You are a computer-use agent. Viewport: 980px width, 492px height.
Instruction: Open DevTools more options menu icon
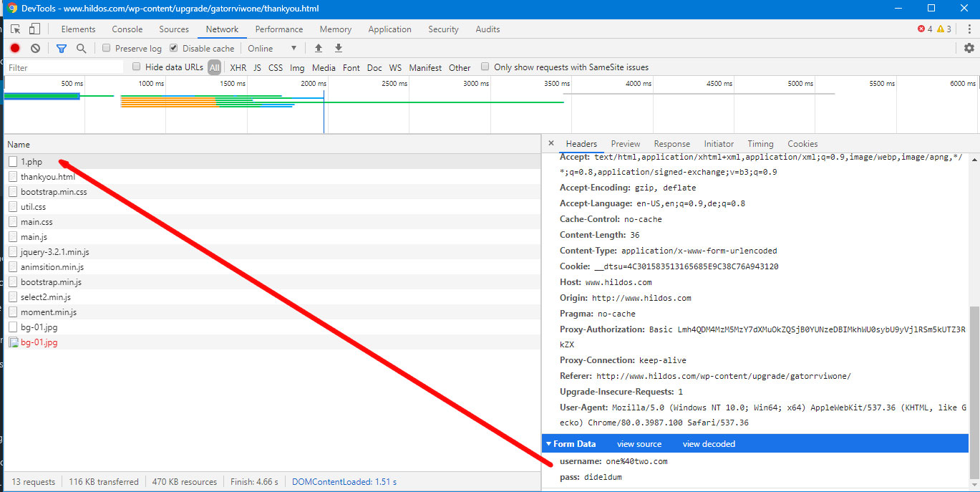(x=969, y=29)
